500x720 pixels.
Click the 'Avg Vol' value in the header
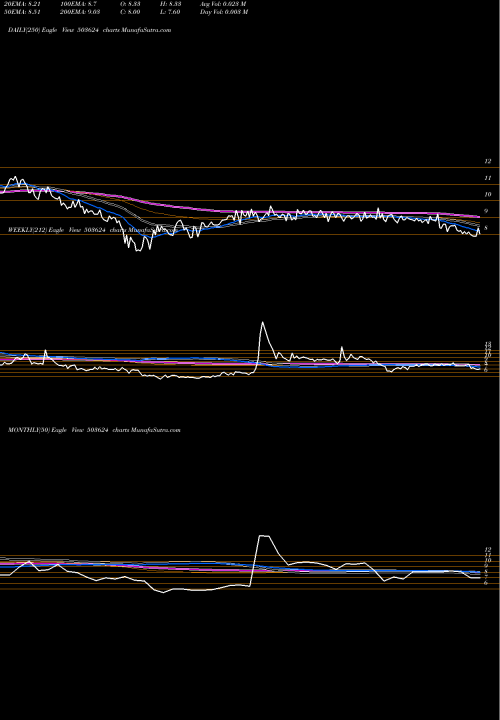223,4
